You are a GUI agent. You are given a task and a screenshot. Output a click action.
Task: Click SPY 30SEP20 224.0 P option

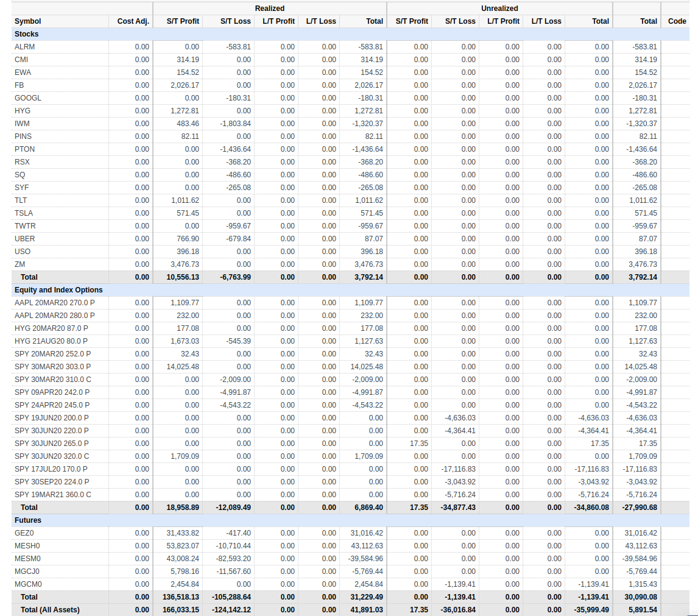(52, 482)
